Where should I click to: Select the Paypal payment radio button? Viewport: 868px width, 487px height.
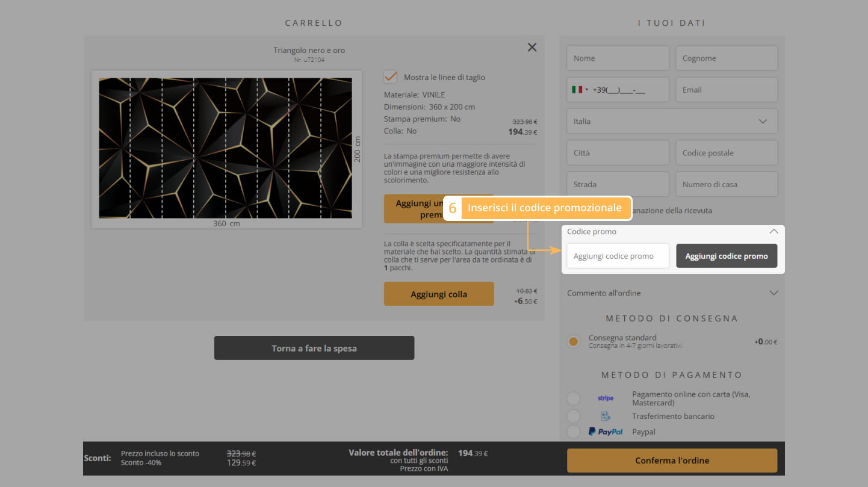pyautogui.click(x=574, y=432)
